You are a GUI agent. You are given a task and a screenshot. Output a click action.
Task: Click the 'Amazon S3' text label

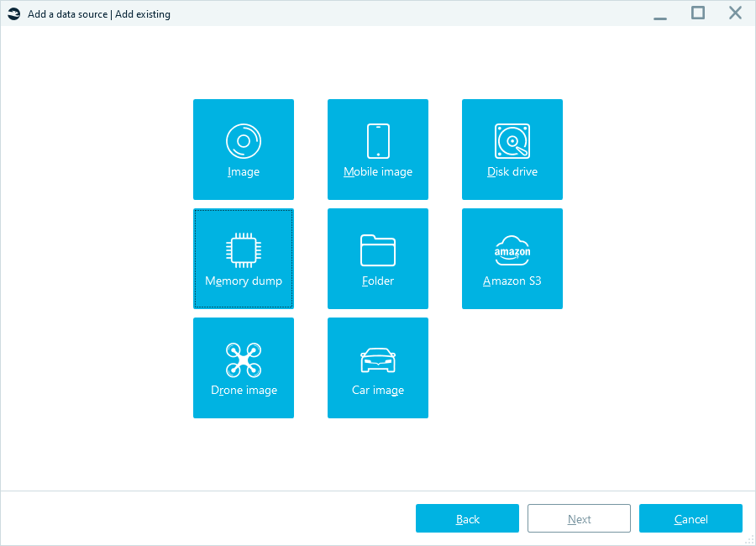[512, 281]
